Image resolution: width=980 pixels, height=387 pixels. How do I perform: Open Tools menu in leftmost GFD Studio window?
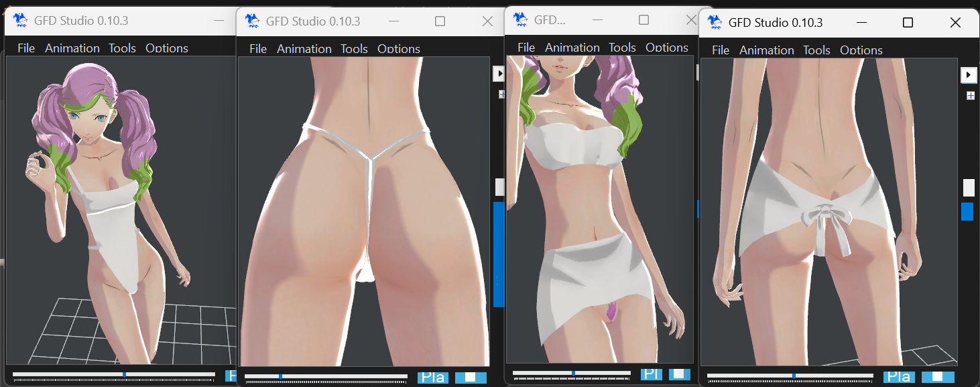pos(122,48)
